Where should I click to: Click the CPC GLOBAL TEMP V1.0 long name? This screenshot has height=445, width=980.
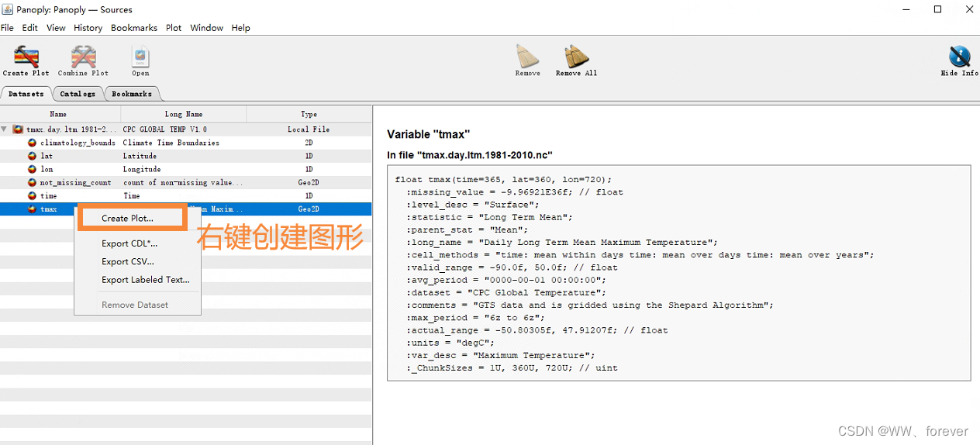coord(164,129)
